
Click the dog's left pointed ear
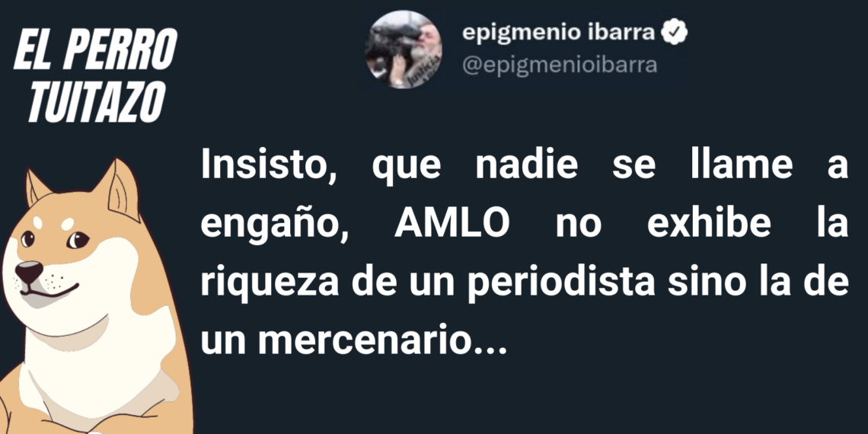click(x=36, y=187)
